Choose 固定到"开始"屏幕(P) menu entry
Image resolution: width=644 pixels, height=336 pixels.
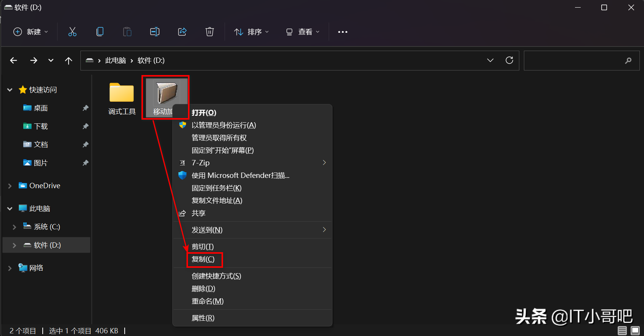pyautogui.click(x=252, y=150)
